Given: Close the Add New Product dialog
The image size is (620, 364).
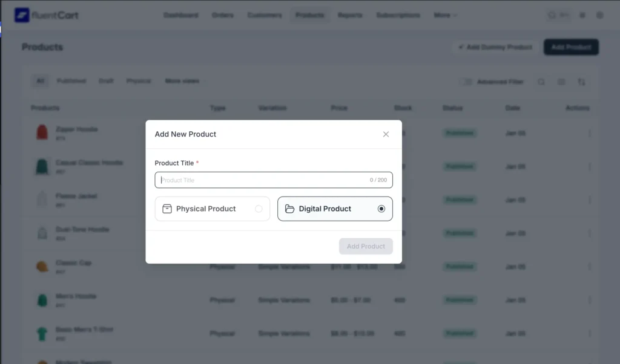Looking at the screenshot, I should [386, 134].
